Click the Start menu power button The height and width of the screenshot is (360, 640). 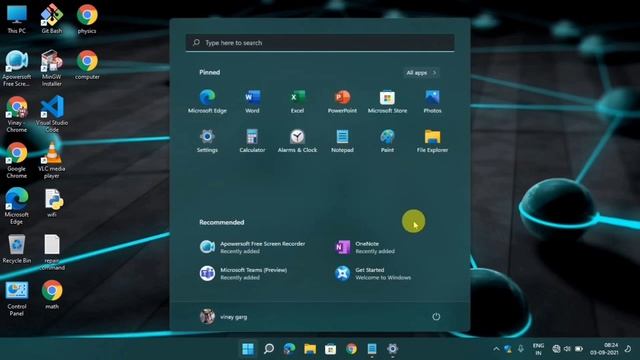[x=436, y=316]
